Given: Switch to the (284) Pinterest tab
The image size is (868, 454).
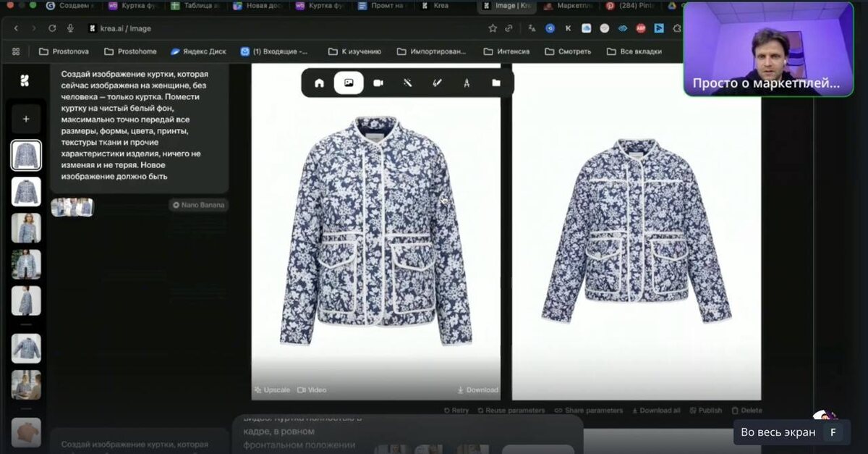Looking at the screenshot, I should point(631,6).
